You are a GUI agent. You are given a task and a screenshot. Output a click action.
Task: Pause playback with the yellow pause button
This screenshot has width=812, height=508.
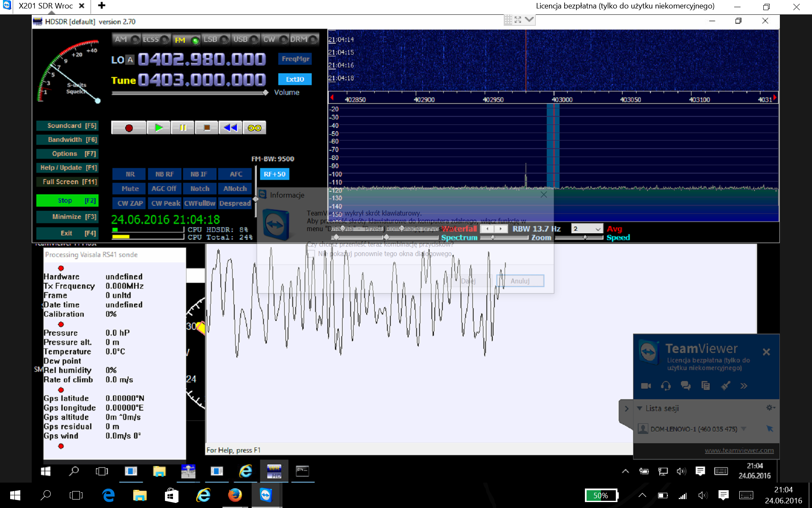183,128
